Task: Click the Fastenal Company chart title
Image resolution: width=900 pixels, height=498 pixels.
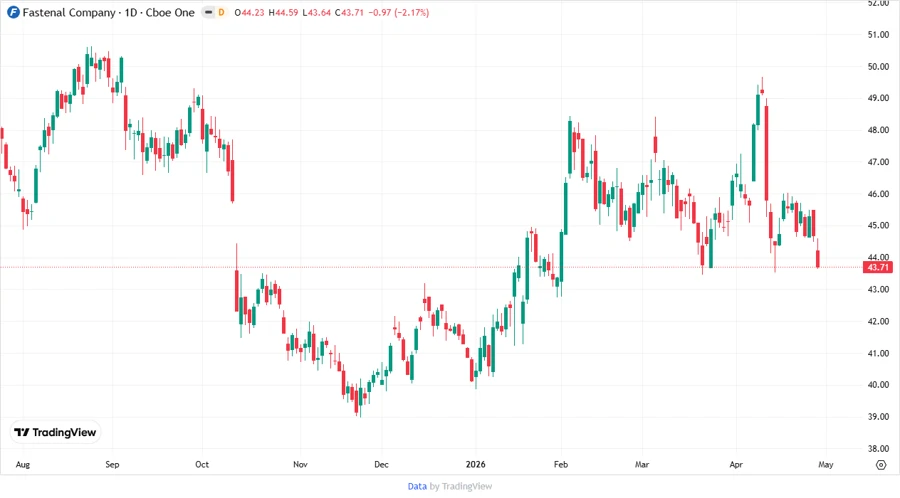Action: click(x=108, y=13)
